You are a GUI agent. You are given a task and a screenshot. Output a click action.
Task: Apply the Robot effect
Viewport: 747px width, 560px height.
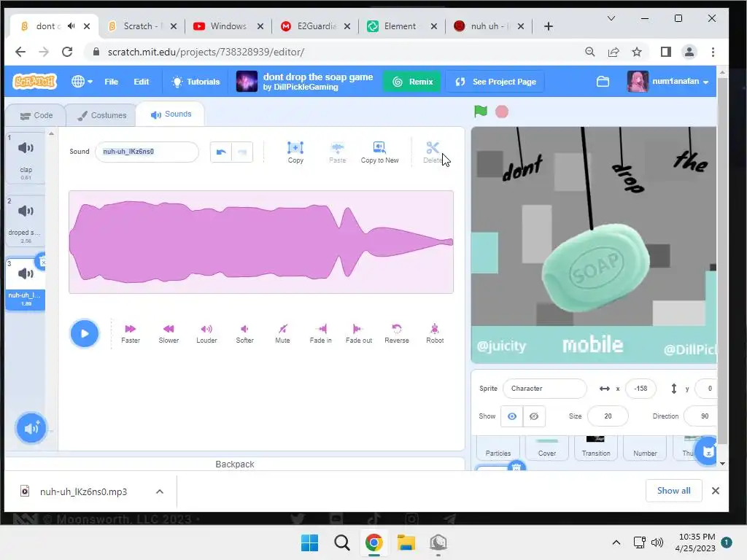pyautogui.click(x=435, y=334)
